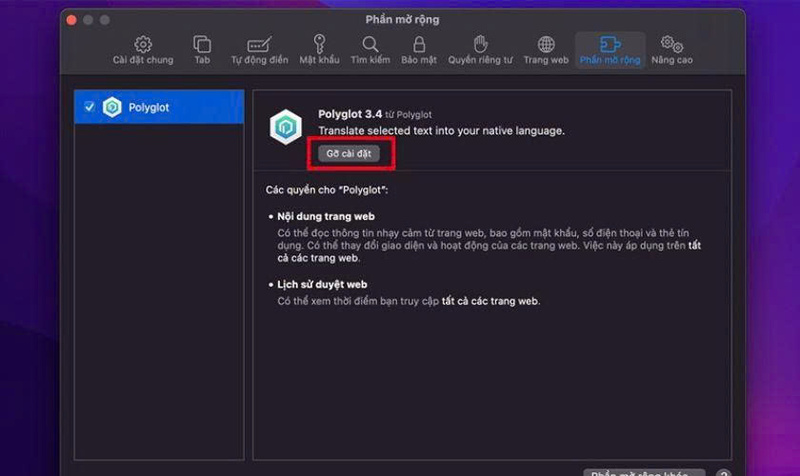Click the Lịch sử duyệt web heading
800x476 pixels.
pos(322,284)
